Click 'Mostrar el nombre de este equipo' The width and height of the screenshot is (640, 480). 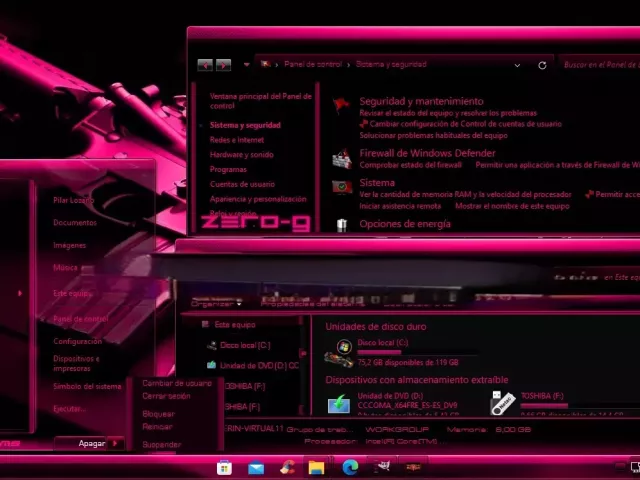click(512, 206)
